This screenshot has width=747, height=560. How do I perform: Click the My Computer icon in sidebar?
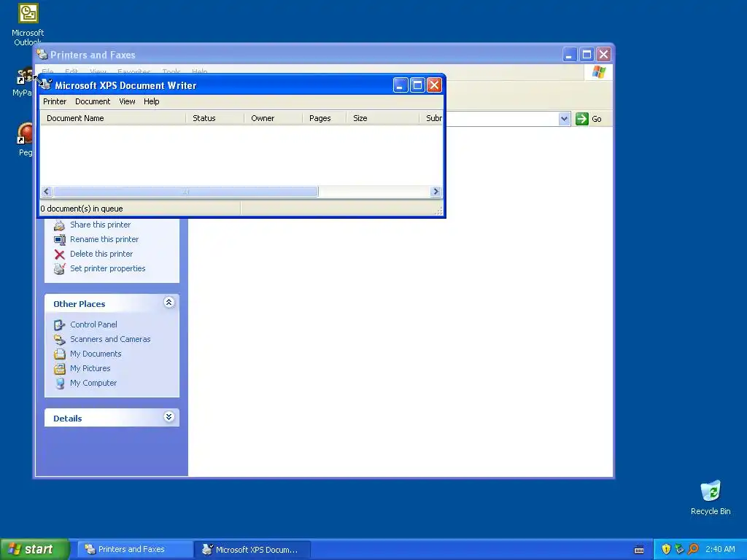[x=60, y=384]
